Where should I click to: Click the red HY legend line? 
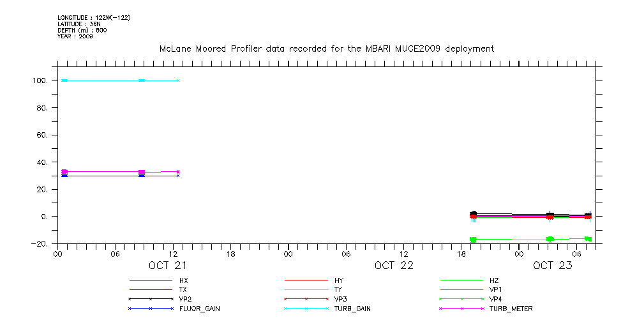tap(305, 280)
